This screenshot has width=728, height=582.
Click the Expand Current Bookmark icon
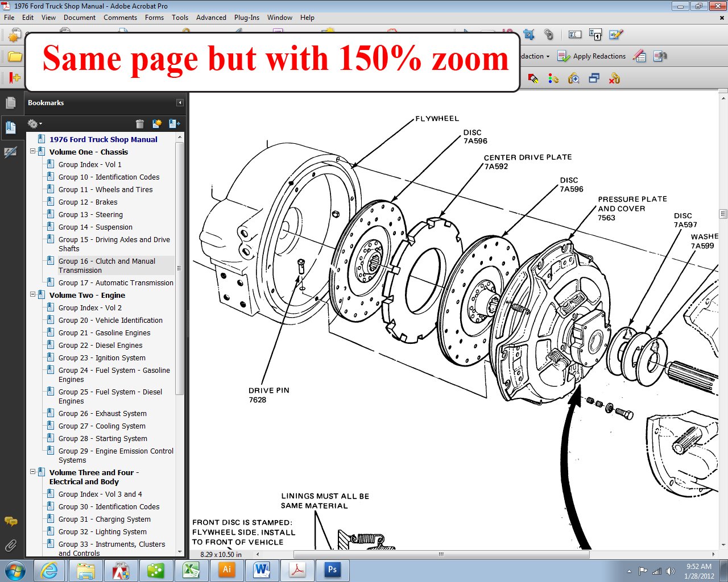pyautogui.click(x=174, y=124)
